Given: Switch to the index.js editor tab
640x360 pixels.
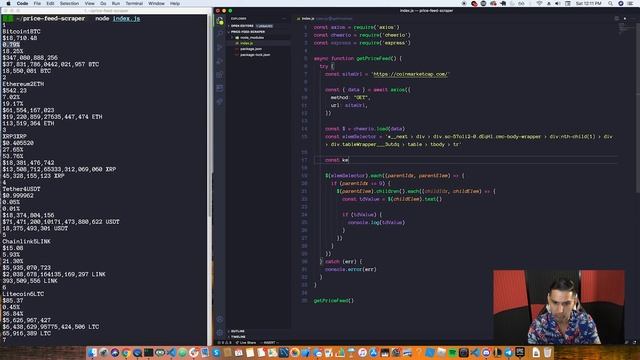Looking at the screenshot, I should (x=308, y=18).
